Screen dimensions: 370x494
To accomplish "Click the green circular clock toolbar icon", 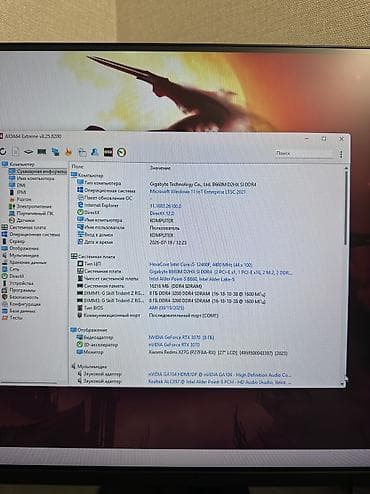I will (121, 152).
